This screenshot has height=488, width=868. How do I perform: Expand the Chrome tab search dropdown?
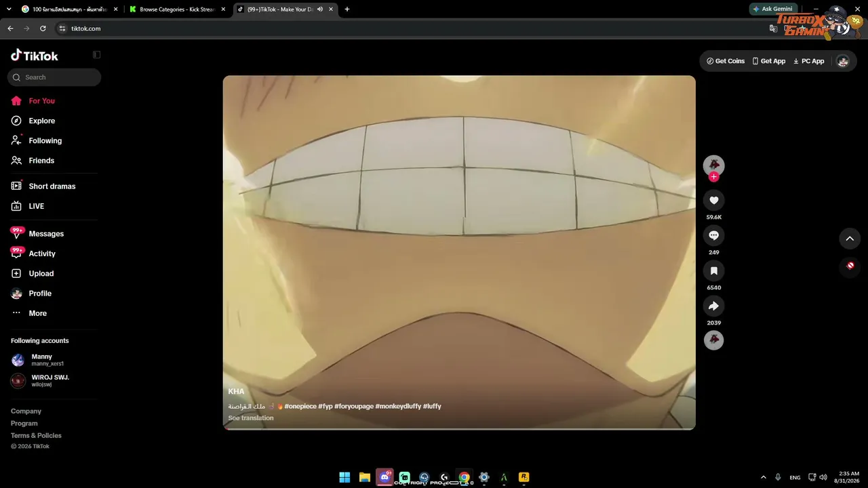pos(9,9)
